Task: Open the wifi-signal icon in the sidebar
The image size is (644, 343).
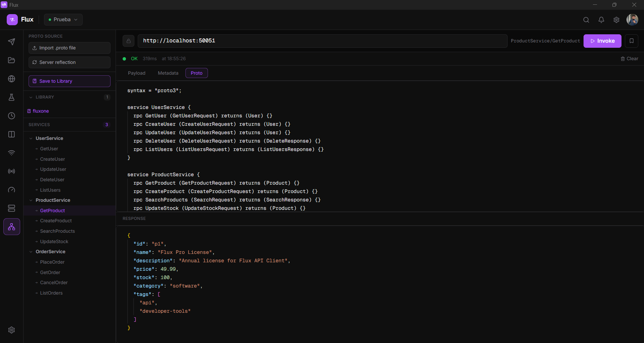Action: click(11, 153)
